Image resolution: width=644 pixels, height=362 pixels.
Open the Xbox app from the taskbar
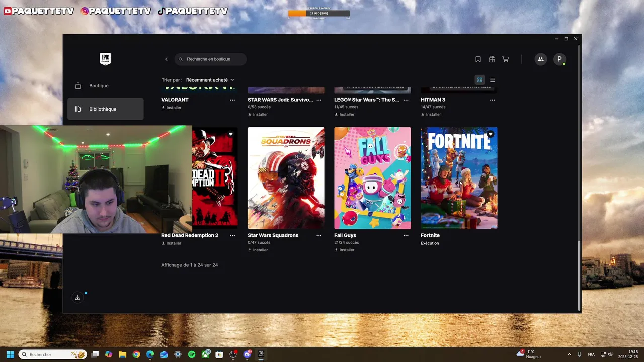click(206, 354)
